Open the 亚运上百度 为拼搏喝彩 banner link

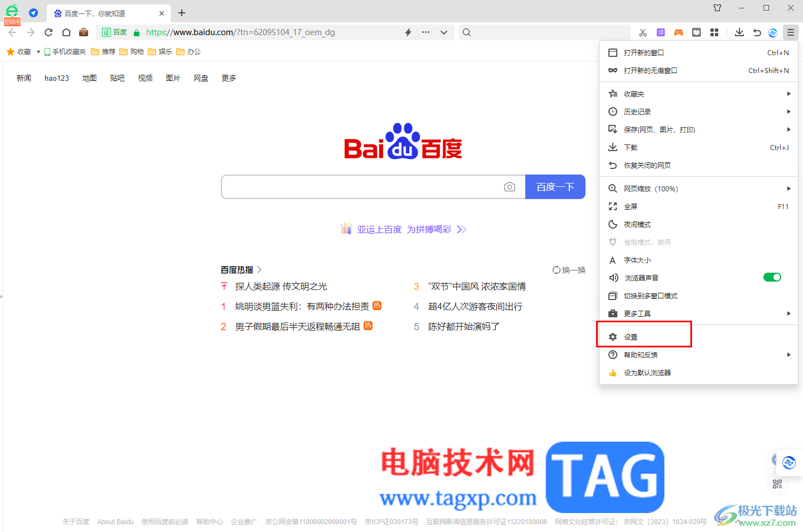click(404, 229)
